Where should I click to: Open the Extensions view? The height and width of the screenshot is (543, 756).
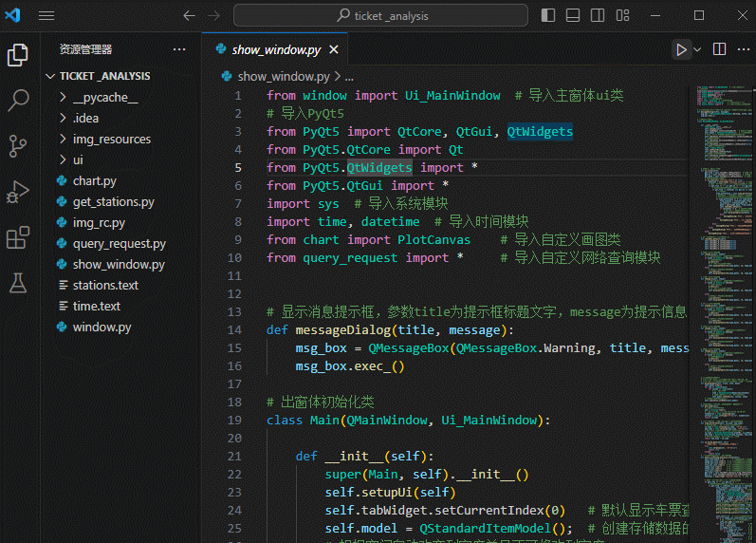point(18,237)
